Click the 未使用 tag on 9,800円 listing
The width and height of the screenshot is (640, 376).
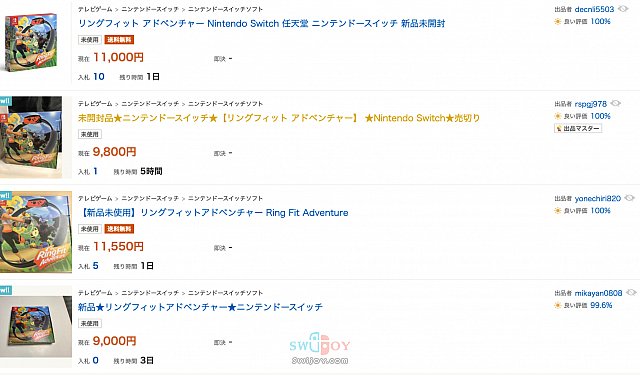(90, 134)
